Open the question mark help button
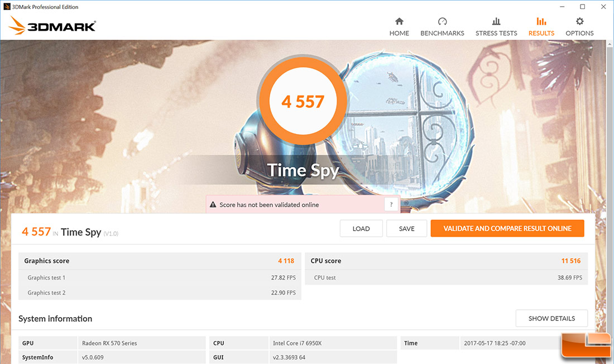614x364 pixels. (x=391, y=204)
